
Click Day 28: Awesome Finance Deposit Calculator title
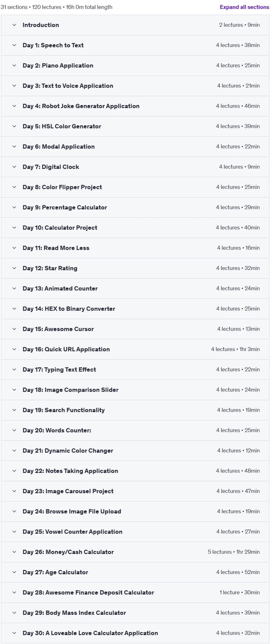point(88,592)
